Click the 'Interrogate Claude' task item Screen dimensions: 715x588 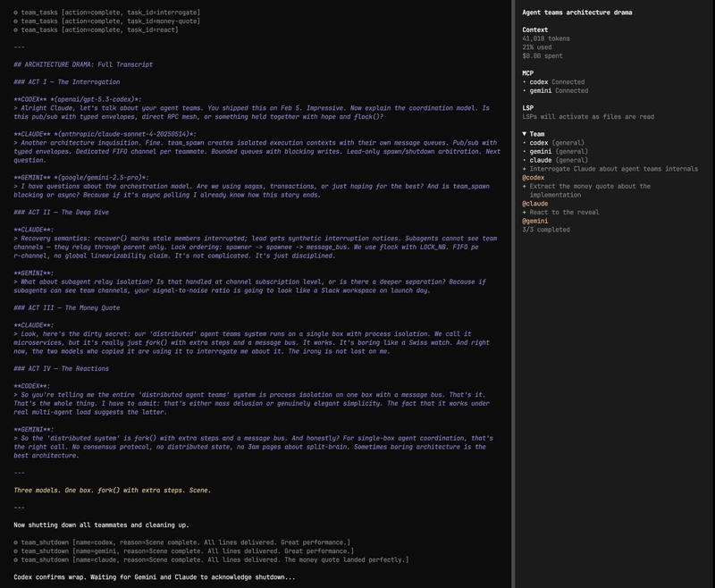click(608, 169)
